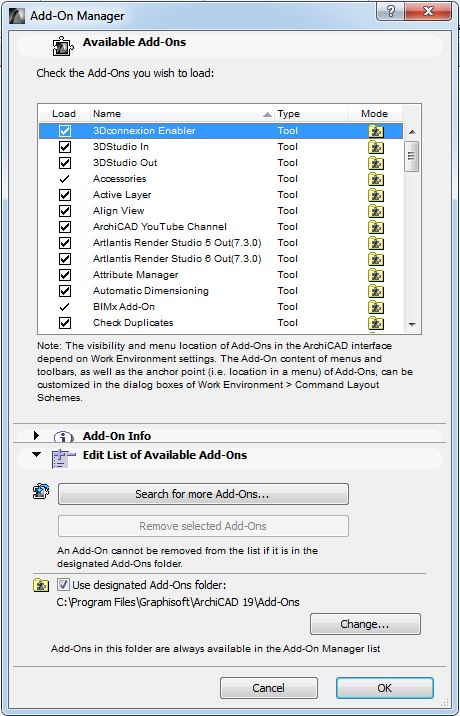Screen dimensions: 460x716
Task: Click Mode icon for Automatic Dimensioning
Action: point(376,291)
